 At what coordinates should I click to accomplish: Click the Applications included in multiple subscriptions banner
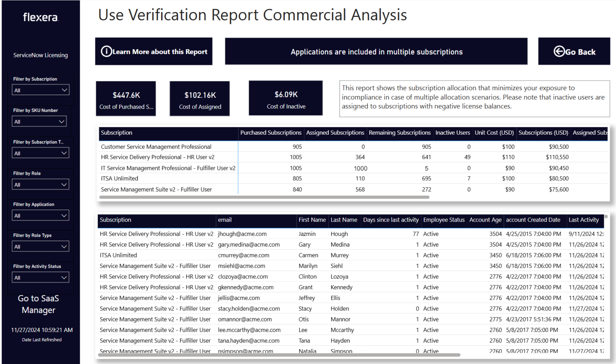(x=376, y=51)
